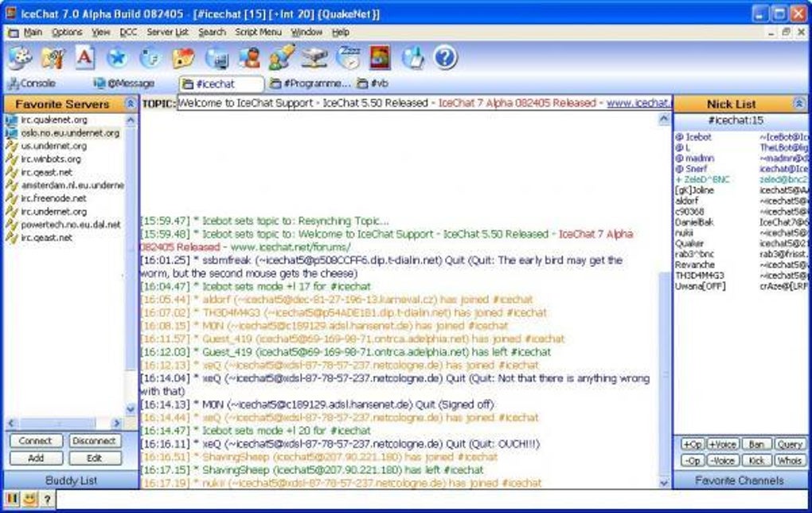This screenshot has width=812, height=513.
Task: Open the Main menu
Action: (x=33, y=32)
